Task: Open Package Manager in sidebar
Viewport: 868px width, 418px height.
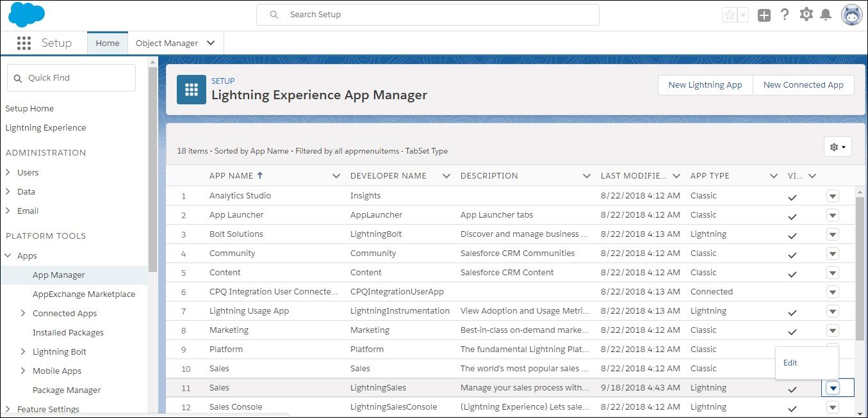Action: [x=67, y=390]
